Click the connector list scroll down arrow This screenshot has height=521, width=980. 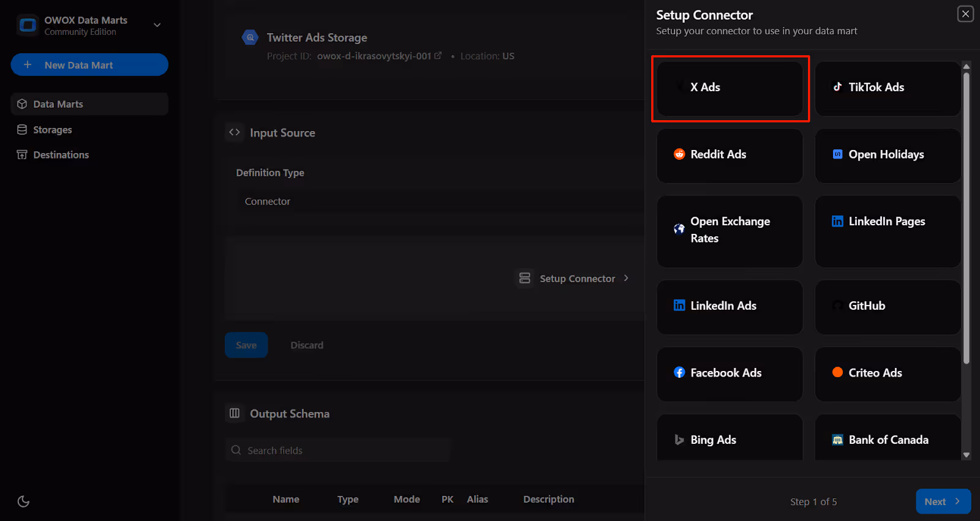point(967,455)
